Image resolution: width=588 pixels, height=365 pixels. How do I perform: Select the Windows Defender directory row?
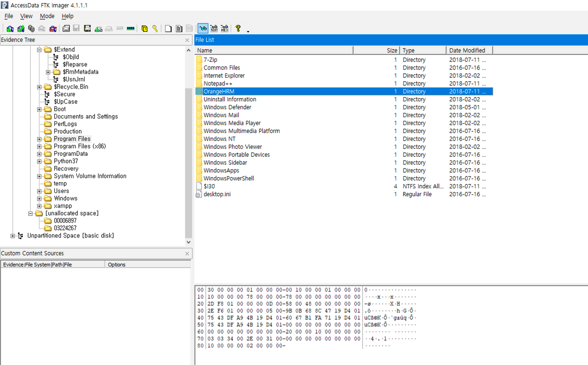coord(344,107)
